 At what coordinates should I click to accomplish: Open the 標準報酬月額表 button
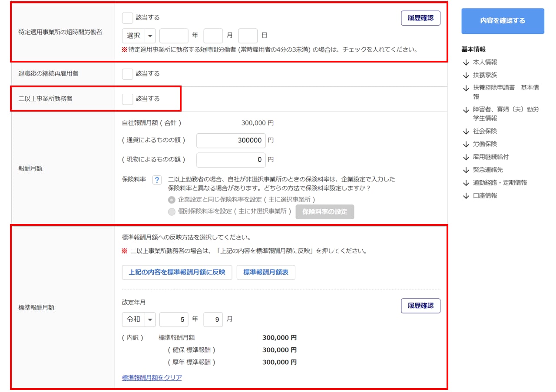coord(266,273)
